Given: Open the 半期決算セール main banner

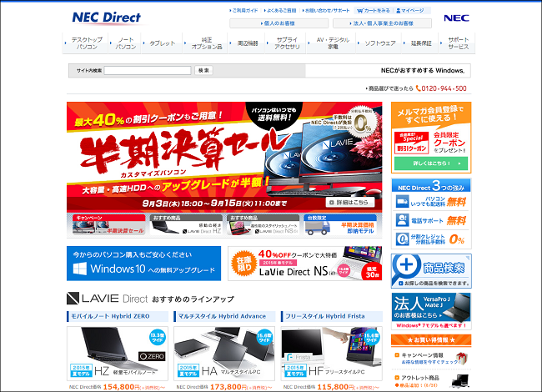Looking at the screenshot, I should (224, 157).
